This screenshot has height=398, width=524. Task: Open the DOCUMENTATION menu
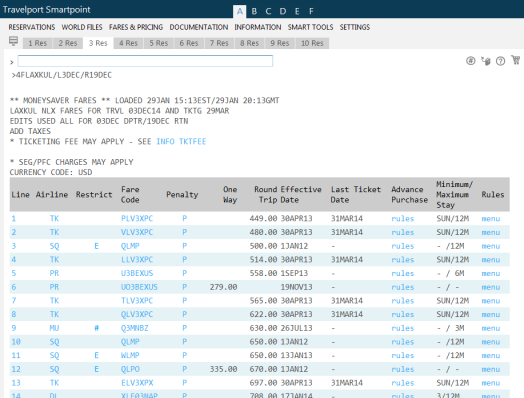tap(199, 27)
